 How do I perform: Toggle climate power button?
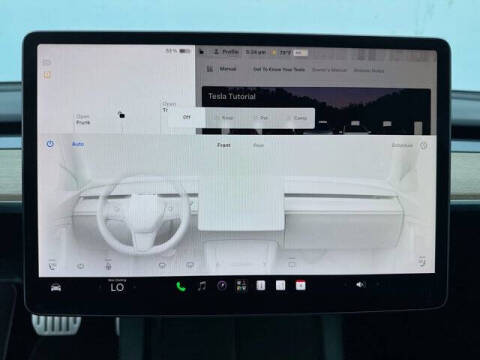(x=50, y=144)
